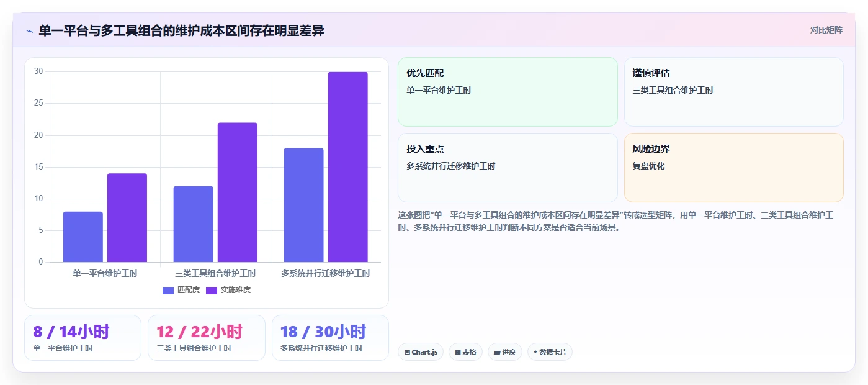Image resolution: width=868 pixels, height=385 pixels.
Task: Toggle the 匹配度 legend entry
Action: click(x=181, y=290)
